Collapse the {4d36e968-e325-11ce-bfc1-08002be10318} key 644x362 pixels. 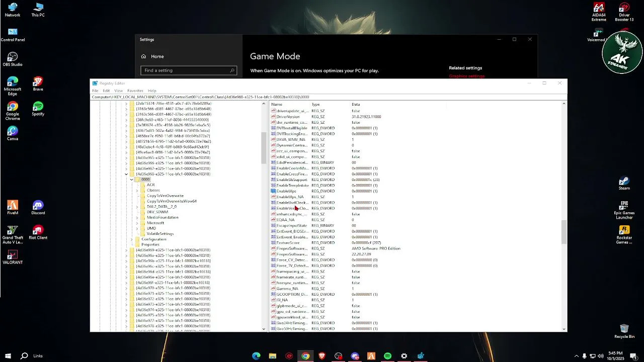(126, 174)
